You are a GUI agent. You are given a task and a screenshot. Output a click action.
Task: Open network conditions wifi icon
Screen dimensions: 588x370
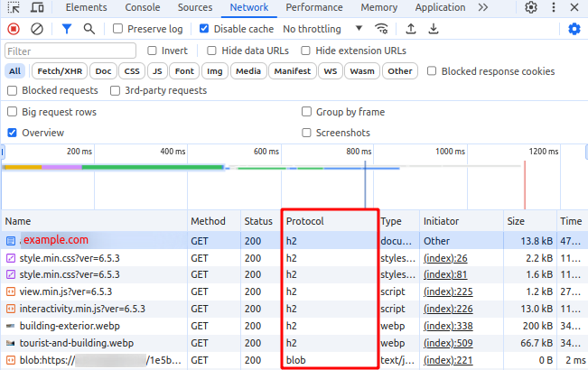tap(381, 29)
